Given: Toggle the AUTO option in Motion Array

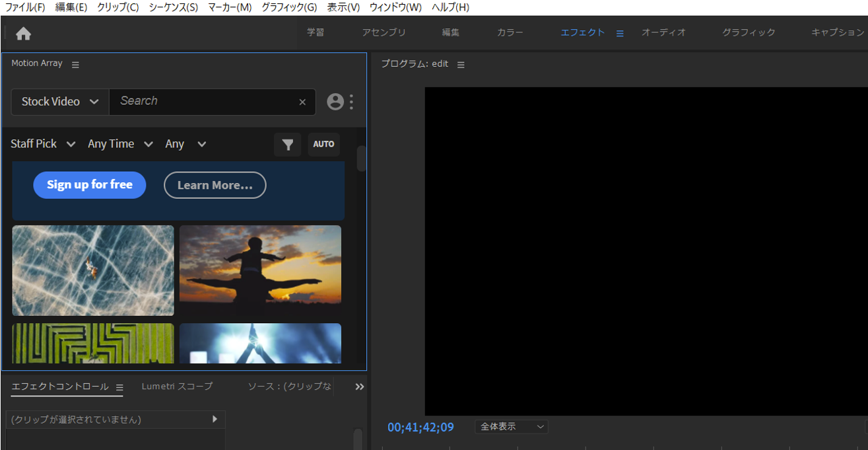Looking at the screenshot, I should point(323,144).
